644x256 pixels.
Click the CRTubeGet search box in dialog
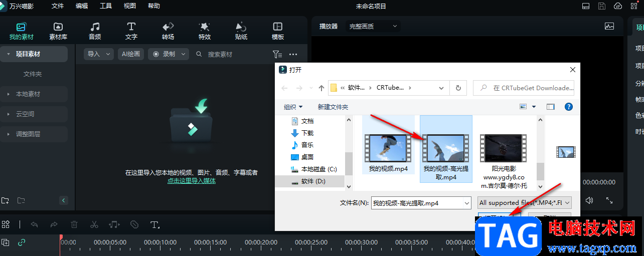coord(524,88)
